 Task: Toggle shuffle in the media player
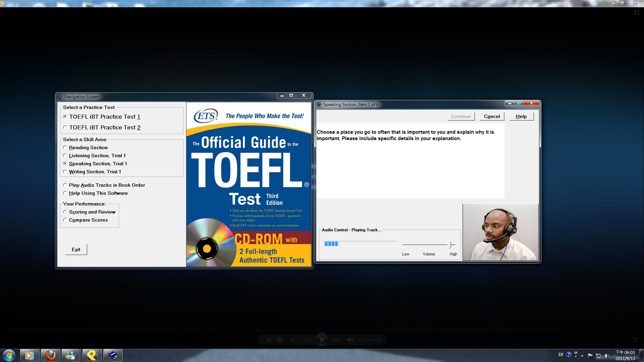269,340
